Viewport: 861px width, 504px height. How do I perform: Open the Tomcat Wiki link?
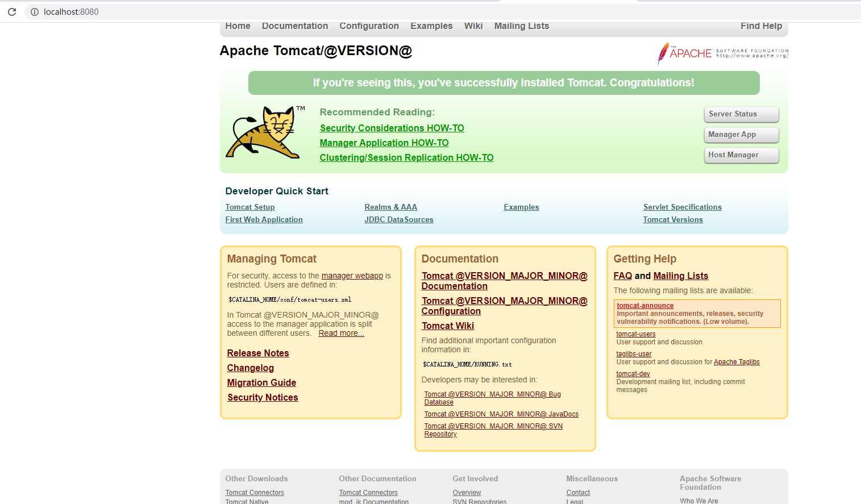448,326
